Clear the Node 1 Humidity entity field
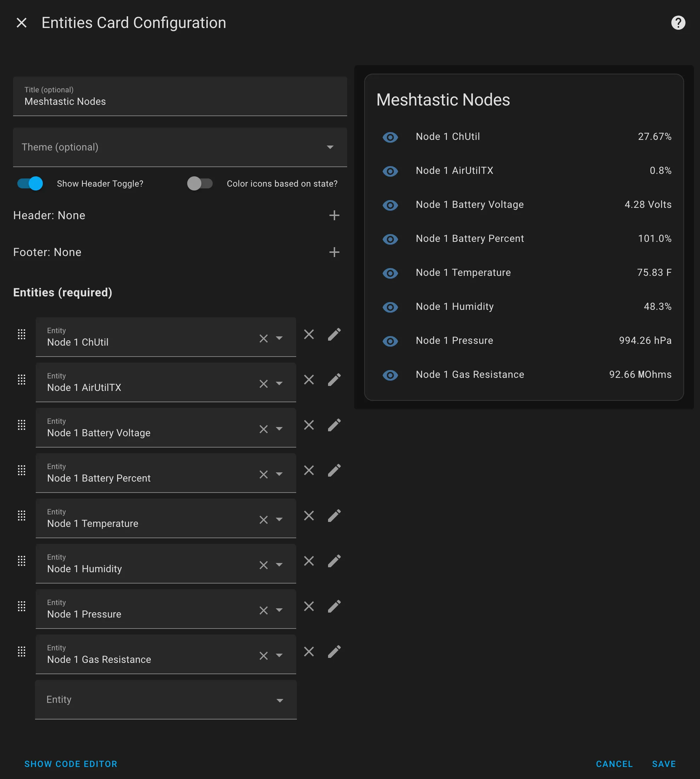Screen dimensions: 700x779 (263, 565)
